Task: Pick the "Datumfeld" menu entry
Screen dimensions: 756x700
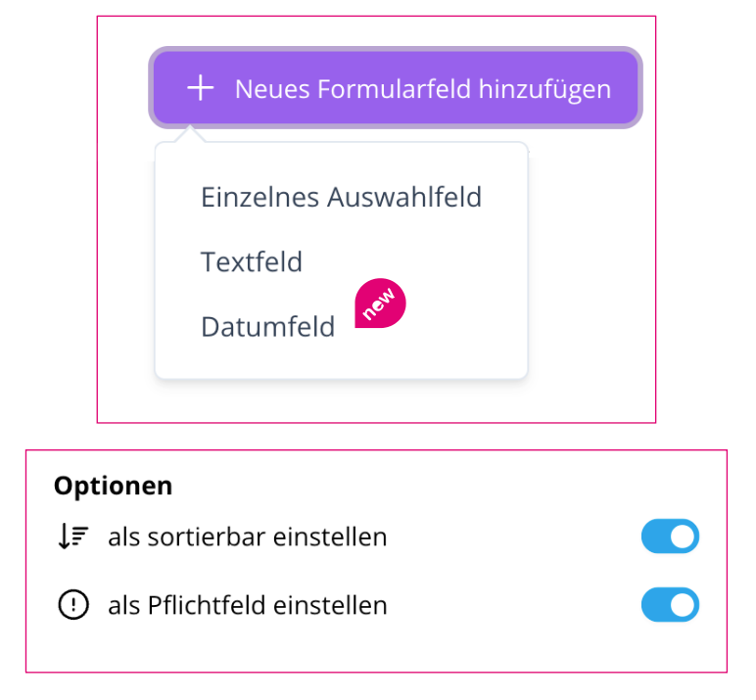Action: [268, 326]
